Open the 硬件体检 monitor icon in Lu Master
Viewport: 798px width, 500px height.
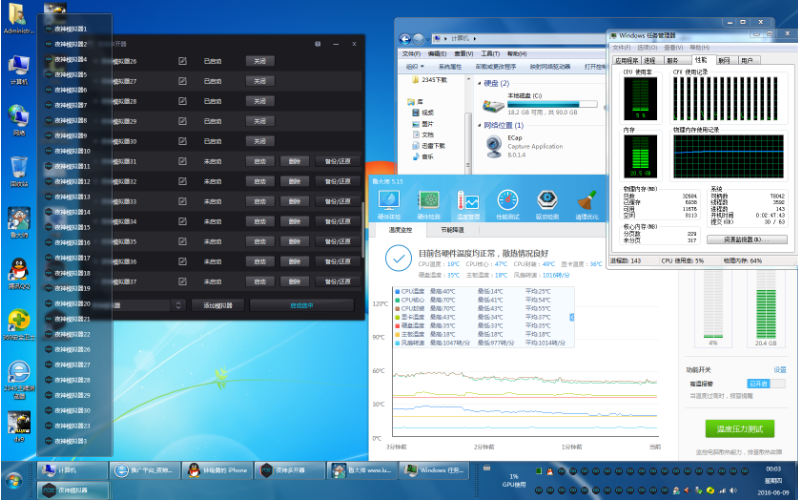point(389,200)
